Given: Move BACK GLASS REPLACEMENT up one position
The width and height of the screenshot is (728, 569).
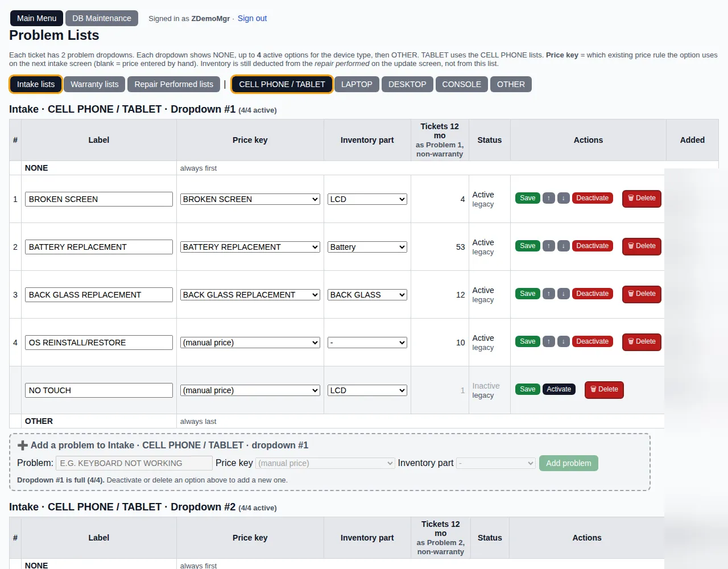Looking at the screenshot, I should 548,294.
